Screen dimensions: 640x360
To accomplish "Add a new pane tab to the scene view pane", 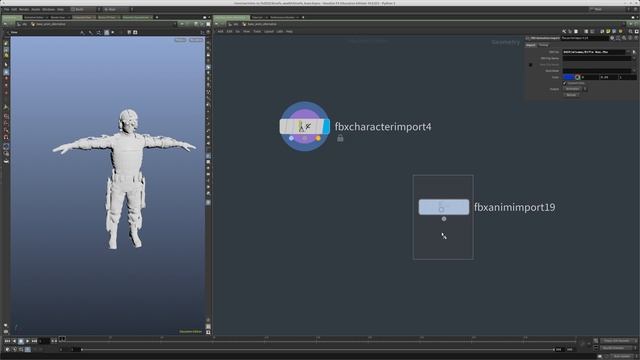I will (x=157, y=18).
